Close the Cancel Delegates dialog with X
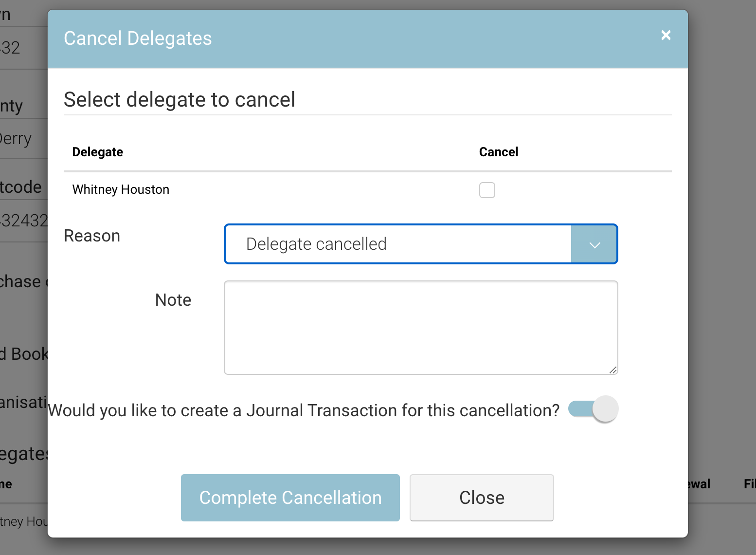This screenshot has width=756, height=555. click(x=666, y=35)
